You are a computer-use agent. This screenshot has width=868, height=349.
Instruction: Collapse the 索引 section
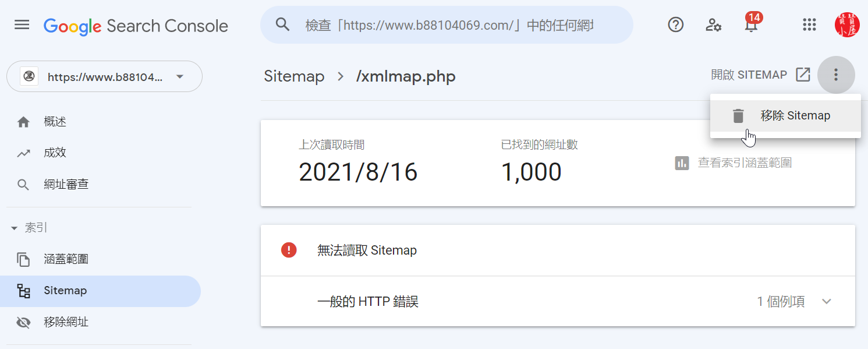[x=29, y=228]
